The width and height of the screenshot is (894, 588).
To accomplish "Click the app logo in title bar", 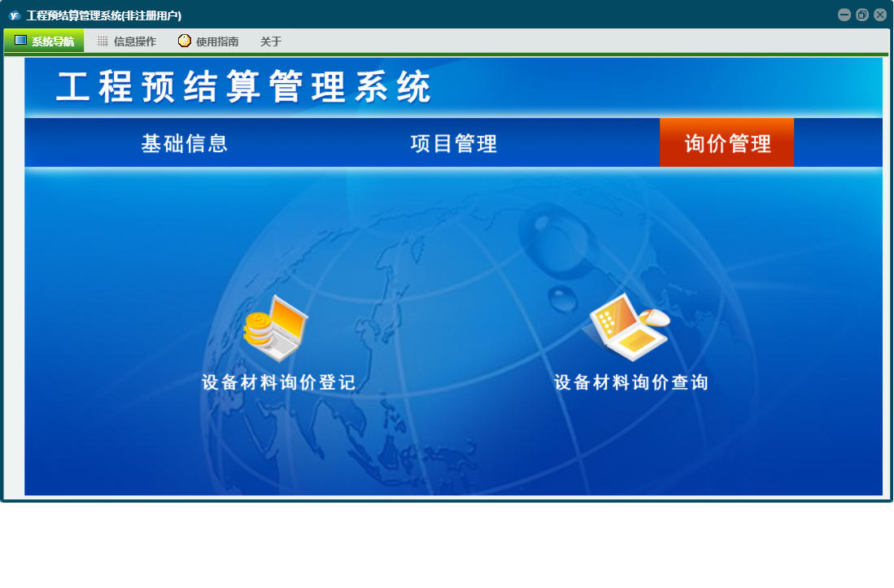I will pyautogui.click(x=15, y=15).
